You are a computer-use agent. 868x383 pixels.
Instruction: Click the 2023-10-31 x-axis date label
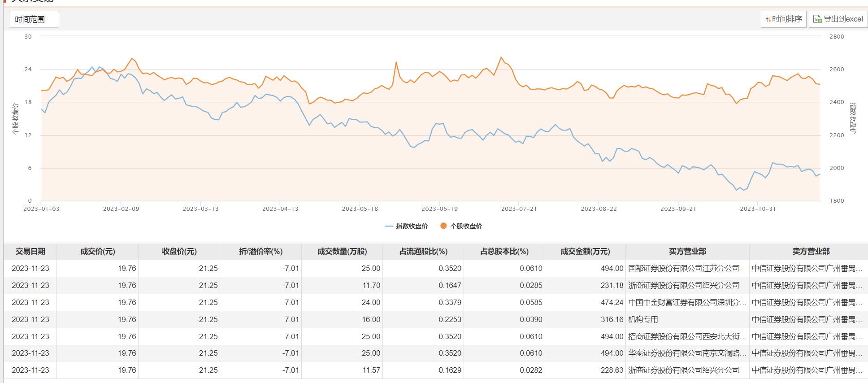758,209
